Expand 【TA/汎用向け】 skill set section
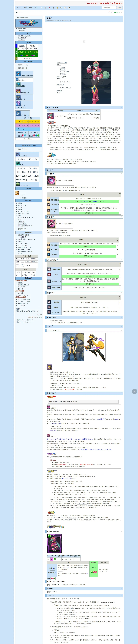Image resolution: width=138 pixels, height=644 pixels. (48, 585)
